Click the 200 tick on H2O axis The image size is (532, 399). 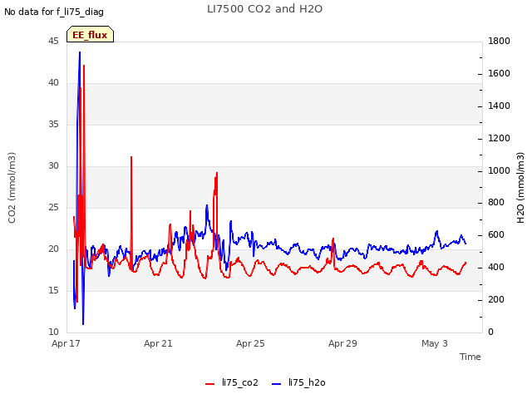pos(496,300)
